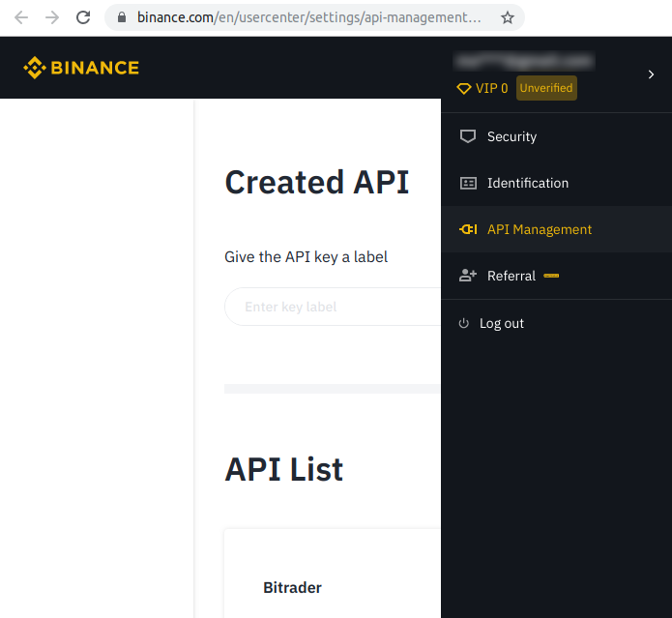This screenshot has height=618, width=672.
Task: Click the blurred account email
Action: tap(524, 61)
